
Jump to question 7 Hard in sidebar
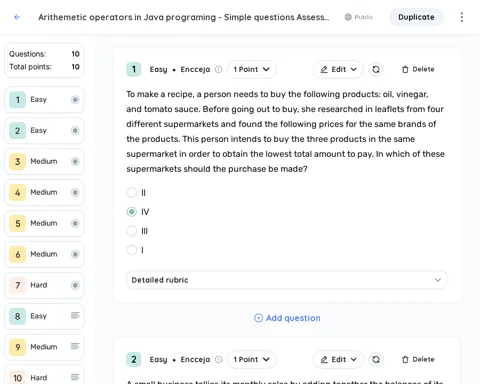click(x=44, y=285)
